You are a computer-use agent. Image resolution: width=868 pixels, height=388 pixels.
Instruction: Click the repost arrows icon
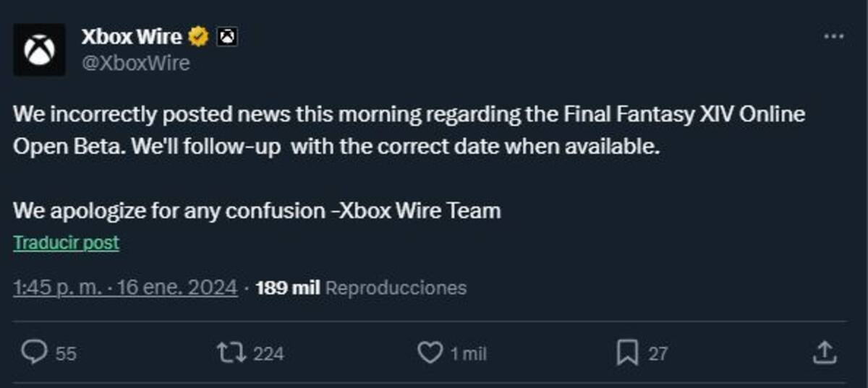point(232,353)
